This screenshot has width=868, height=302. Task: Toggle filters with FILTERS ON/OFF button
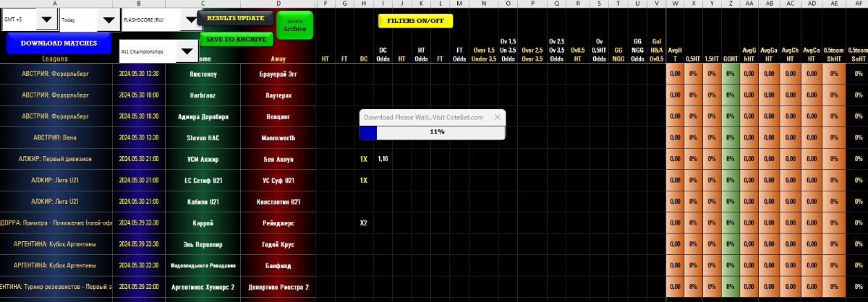(x=415, y=21)
